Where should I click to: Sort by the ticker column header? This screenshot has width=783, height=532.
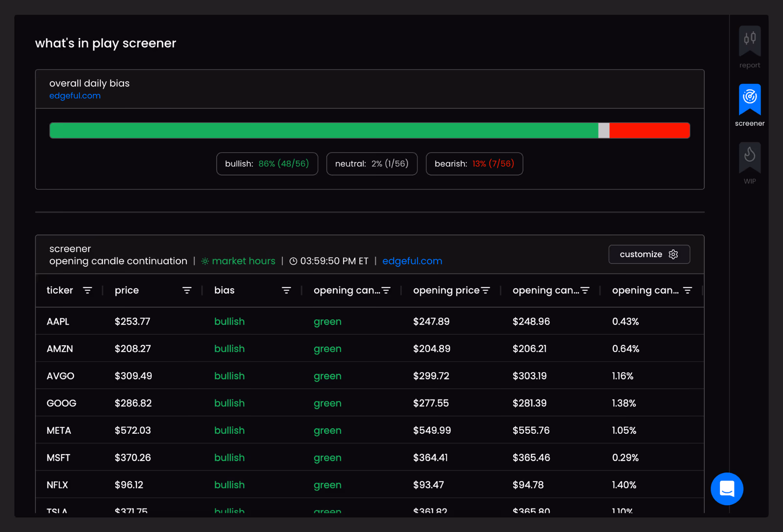point(60,290)
